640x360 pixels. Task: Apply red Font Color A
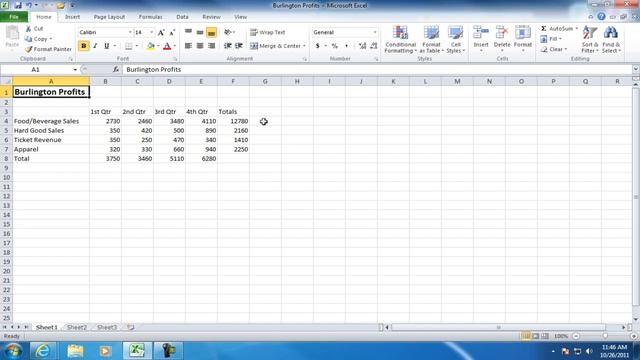tap(167, 46)
